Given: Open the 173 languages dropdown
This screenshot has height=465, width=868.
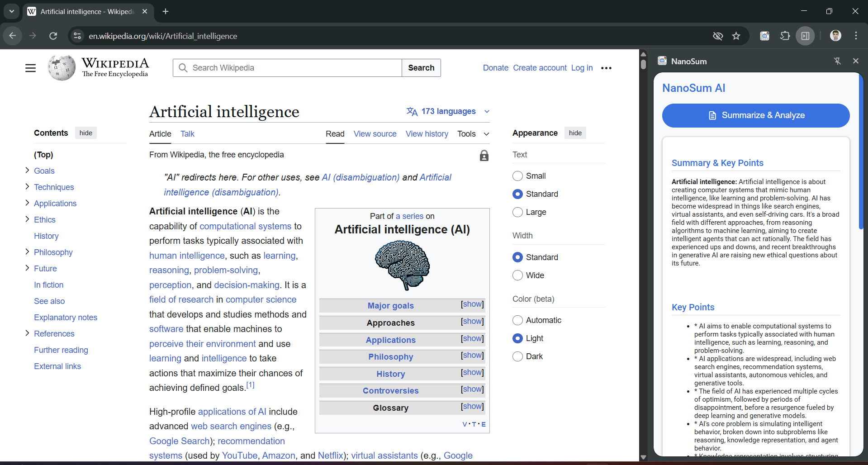Looking at the screenshot, I should click(448, 111).
